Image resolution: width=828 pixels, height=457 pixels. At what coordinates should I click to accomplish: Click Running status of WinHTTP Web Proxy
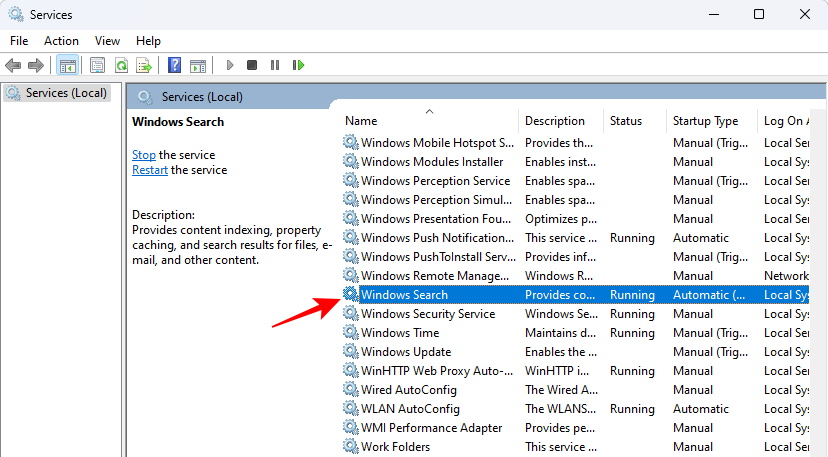point(632,371)
